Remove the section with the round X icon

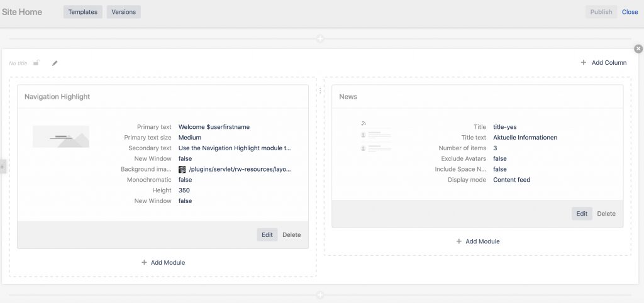(638, 49)
